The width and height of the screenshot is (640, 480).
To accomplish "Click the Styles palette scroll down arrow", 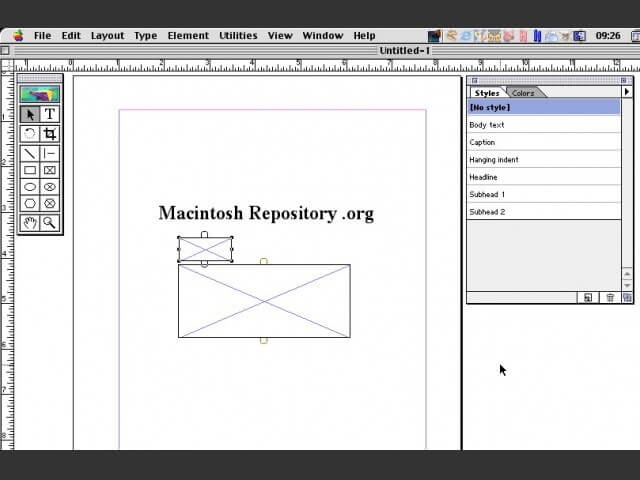I will (x=627, y=285).
